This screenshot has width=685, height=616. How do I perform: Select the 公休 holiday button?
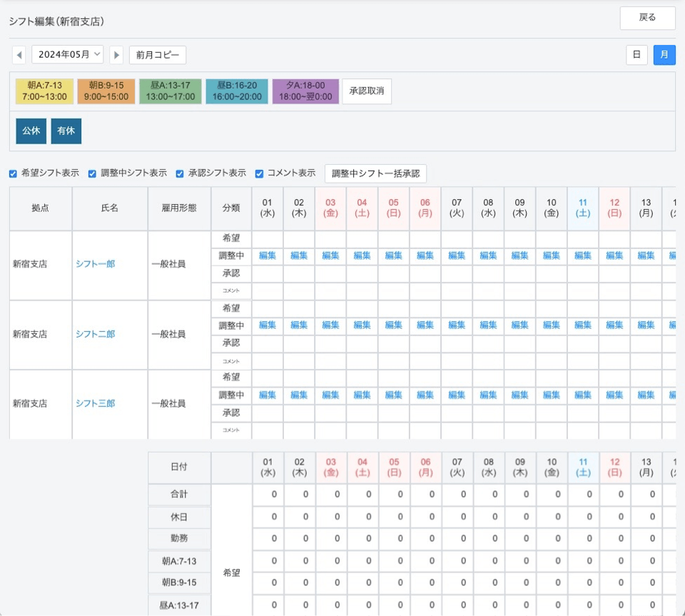31,131
